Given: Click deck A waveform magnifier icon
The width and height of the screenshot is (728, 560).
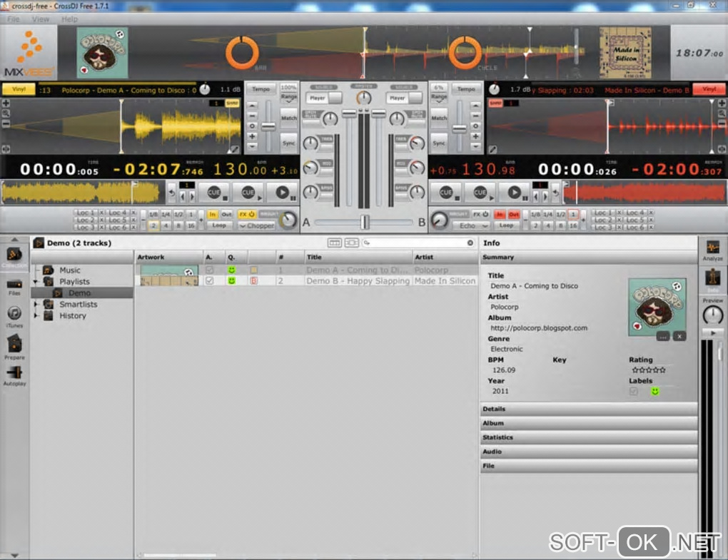Looking at the screenshot, I should (6, 113).
